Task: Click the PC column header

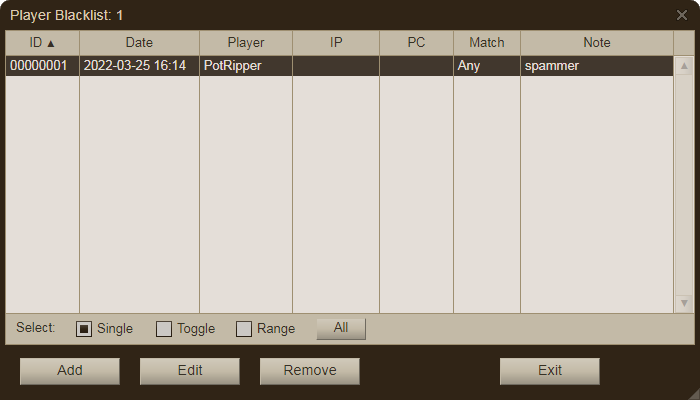Action: coord(416,43)
